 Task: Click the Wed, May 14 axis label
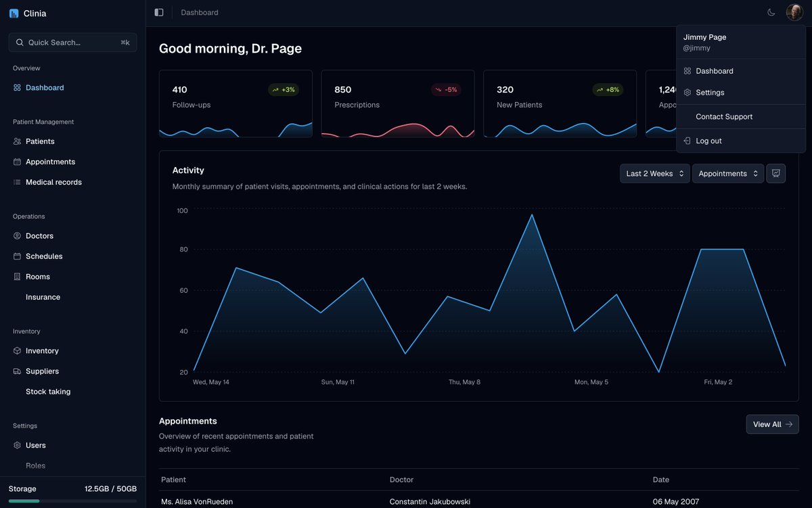point(211,382)
